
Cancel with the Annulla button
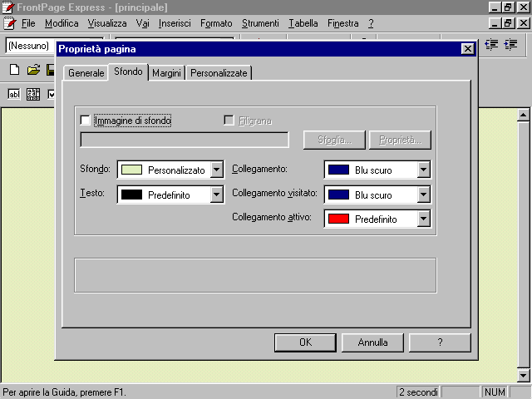coord(372,342)
